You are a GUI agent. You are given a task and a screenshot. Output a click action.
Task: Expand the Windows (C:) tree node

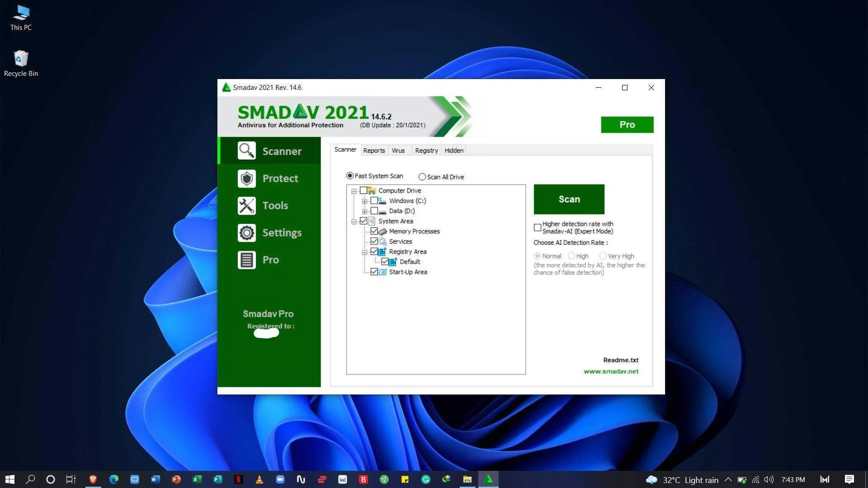[x=364, y=201]
